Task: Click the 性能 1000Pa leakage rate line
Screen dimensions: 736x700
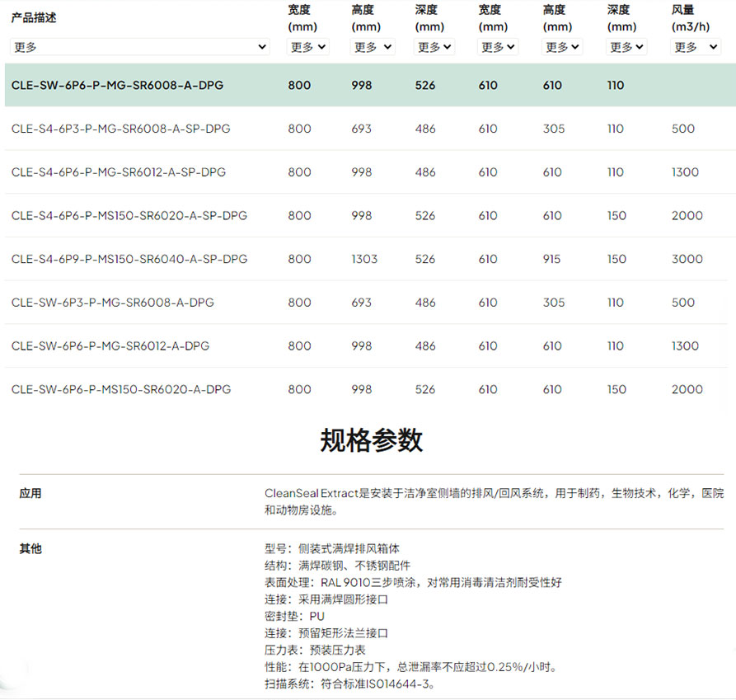Action: pyautogui.click(x=411, y=667)
